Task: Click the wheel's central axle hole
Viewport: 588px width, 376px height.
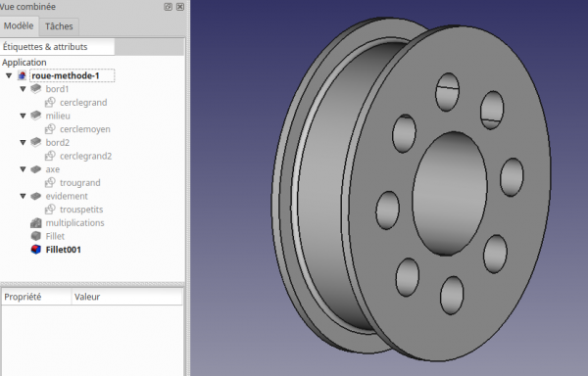Action: [x=449, y=194]
